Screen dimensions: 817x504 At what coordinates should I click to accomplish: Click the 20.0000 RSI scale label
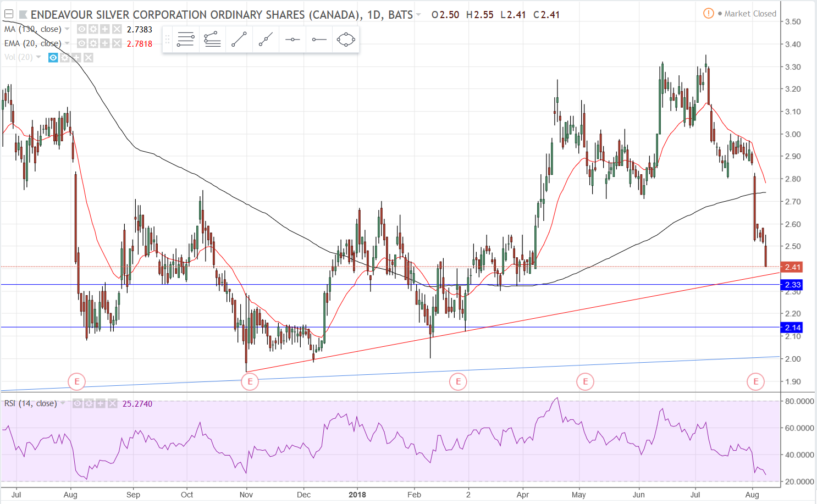click(x=799, y=481)
